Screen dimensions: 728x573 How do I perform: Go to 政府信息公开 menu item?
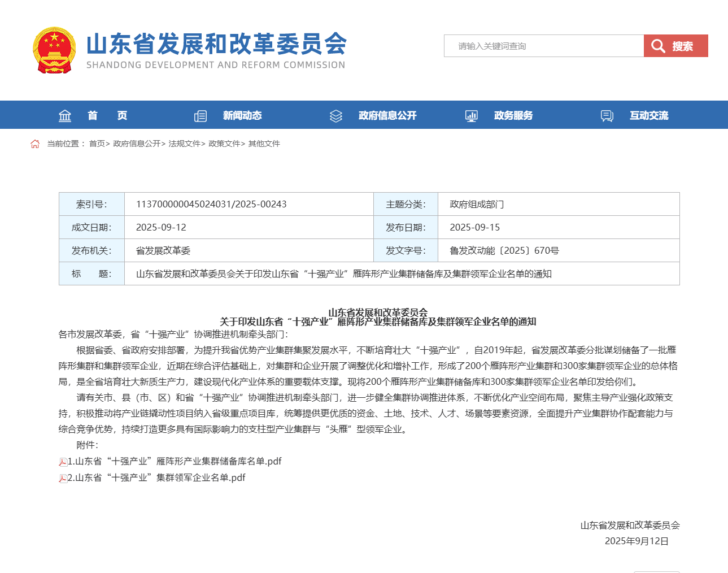(x=387, y=116)
